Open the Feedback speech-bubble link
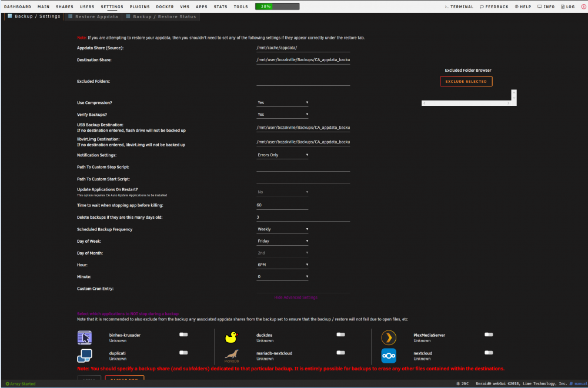 (x=494, y=6)
